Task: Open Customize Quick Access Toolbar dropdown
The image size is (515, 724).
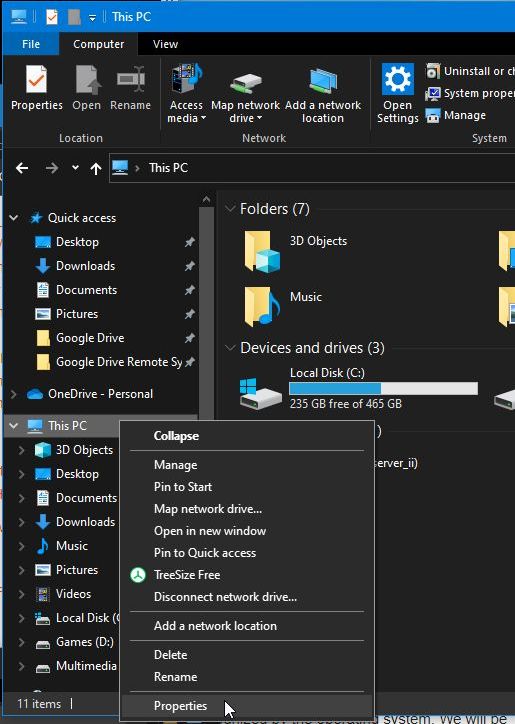Action: pyautogui.click(x=92, y=18)
